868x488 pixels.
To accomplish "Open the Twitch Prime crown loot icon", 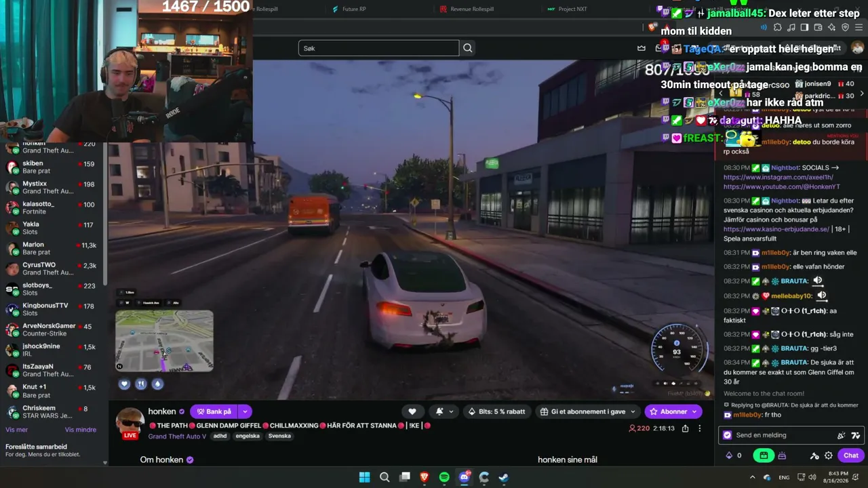I will click(x=641, y=47).
